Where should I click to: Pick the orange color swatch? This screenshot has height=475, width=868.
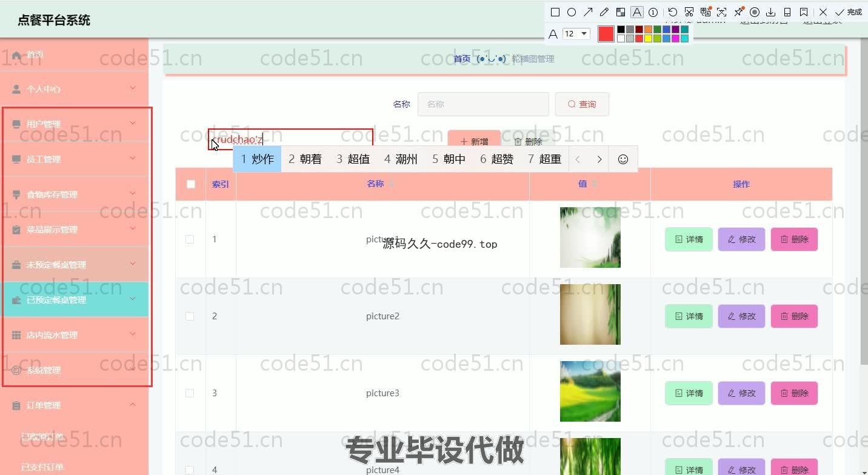[x=648, y=29]
